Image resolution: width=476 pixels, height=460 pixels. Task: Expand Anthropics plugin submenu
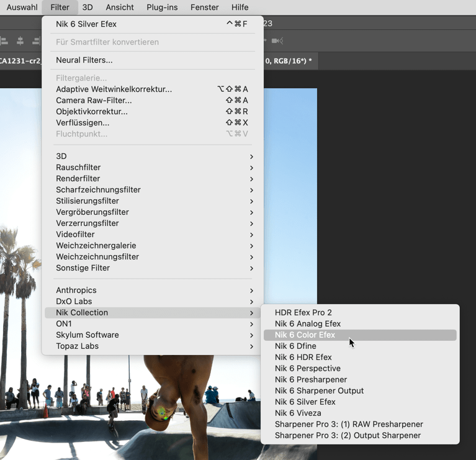(153, 291)
